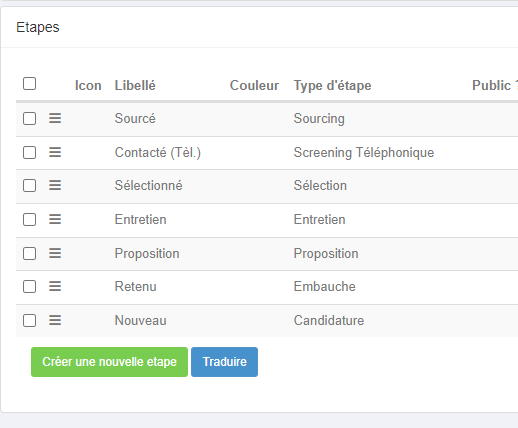Viewport: 518px width, 428px height.
Task: Click the reorder icon next to Entretien
Action: 55,219
